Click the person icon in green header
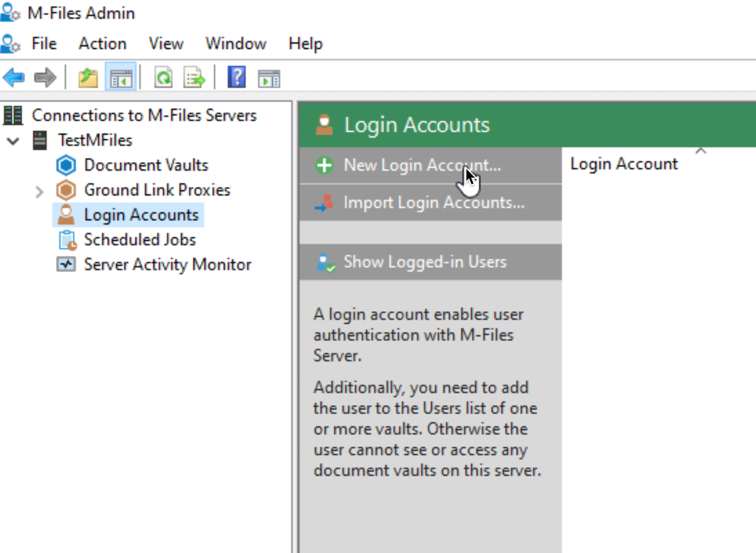Screen dimensions: 756x553 pos(324,125)
